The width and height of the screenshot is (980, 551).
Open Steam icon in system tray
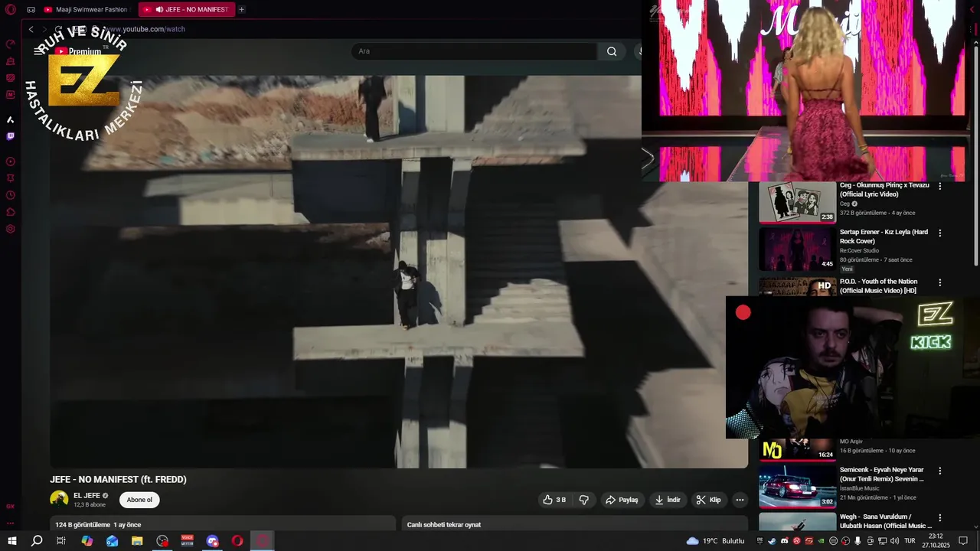[772, 541]
